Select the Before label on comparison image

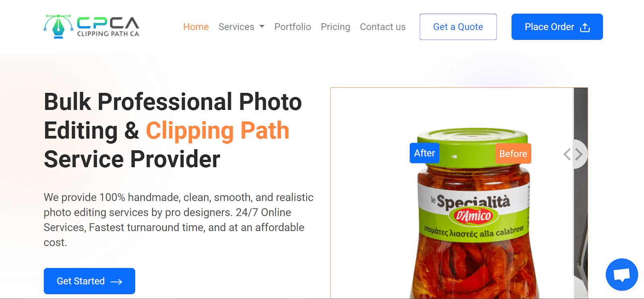pyautogui.click(x=513, y=154)
